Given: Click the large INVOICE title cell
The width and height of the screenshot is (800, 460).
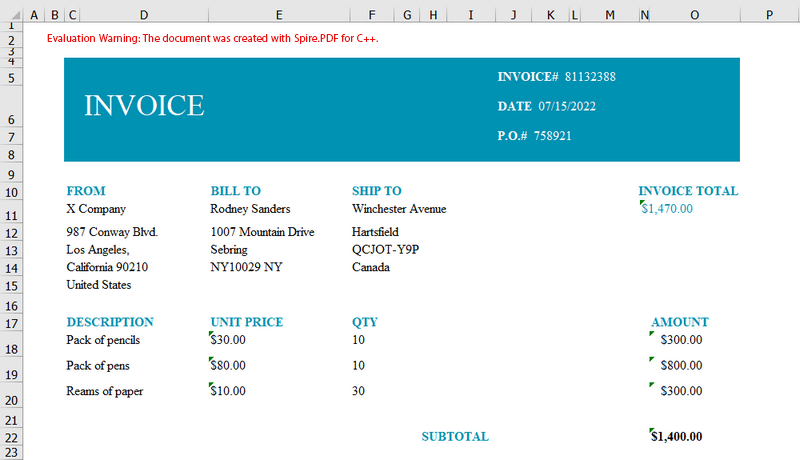Looking at the screenshot, I should (x=145, y=105).
